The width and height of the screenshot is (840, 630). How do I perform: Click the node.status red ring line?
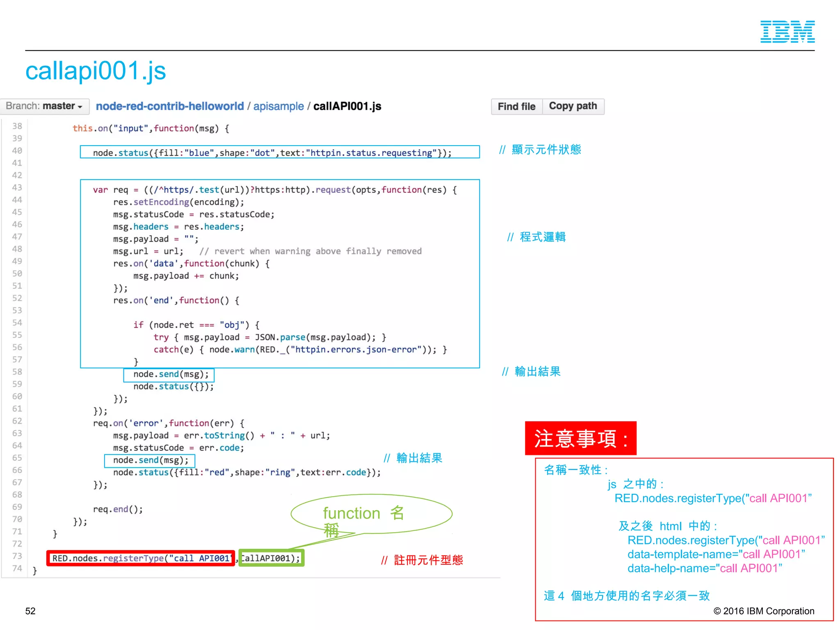(x=247, y=472)
